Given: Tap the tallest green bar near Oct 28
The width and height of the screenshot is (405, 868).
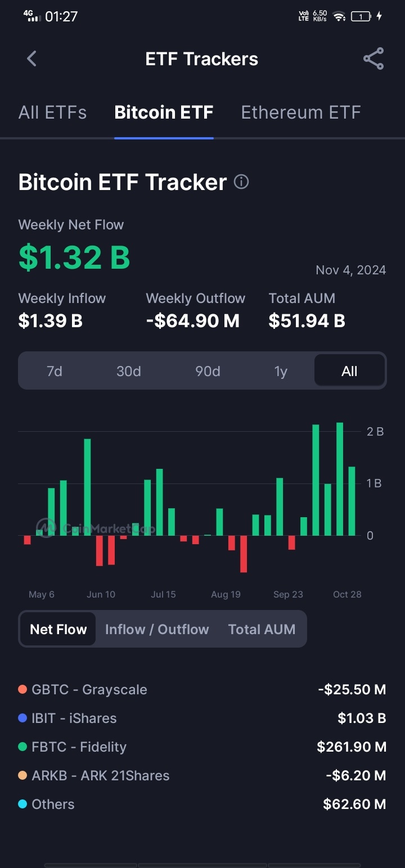Looking at the screenshot, I should (x=340, y=479).
